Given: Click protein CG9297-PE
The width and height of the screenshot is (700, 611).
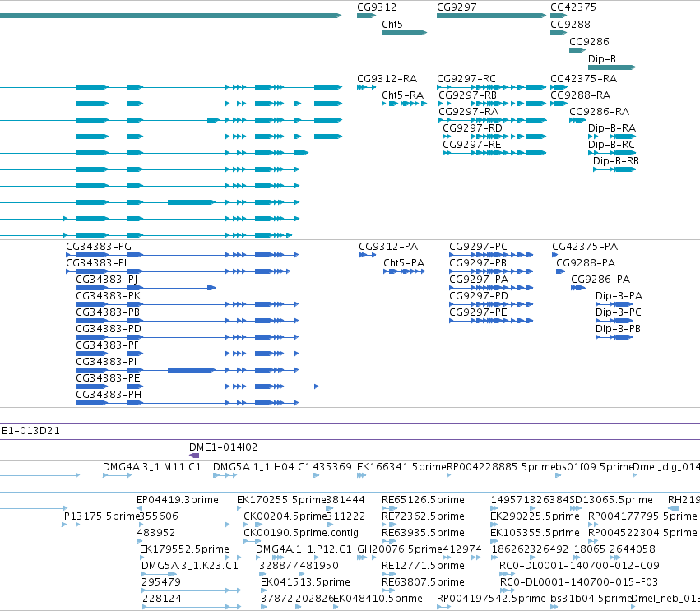Looking at the screenshot, I should click(478, 312).
